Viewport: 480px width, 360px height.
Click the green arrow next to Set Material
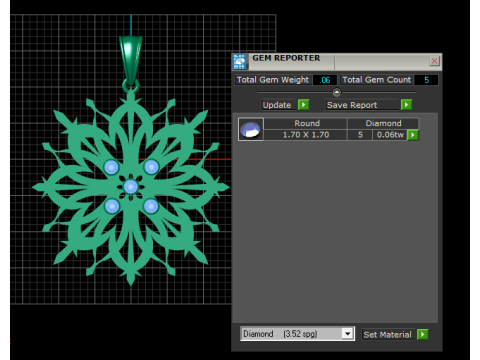click(423, 334)
